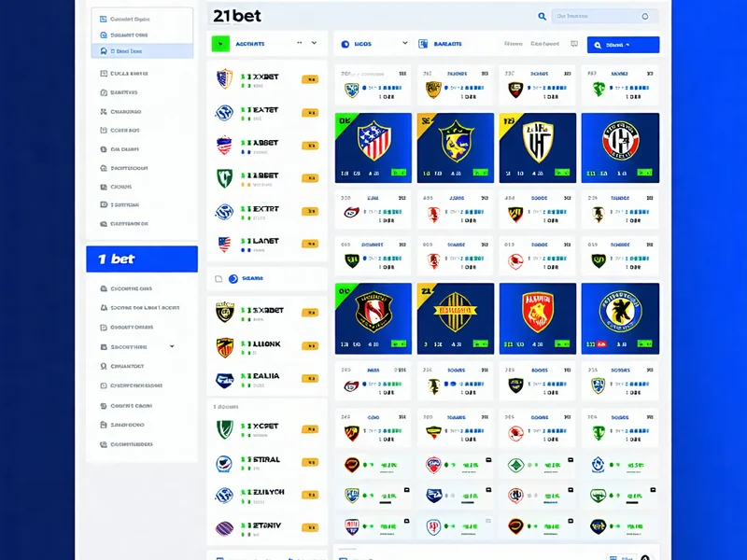The width and height of the screenshot is (747, 560).
Task: Click the black-white striped shield featured card
Action: [538, 147]
